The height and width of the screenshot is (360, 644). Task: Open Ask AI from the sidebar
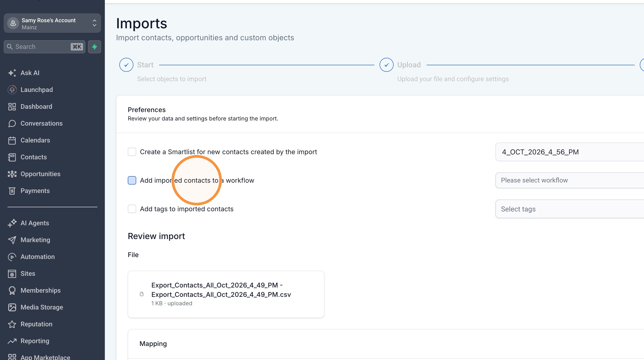pos(30,73)
